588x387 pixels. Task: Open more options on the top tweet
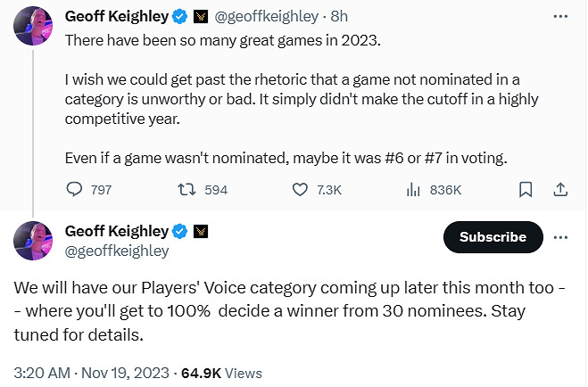[x=560, y=17]
